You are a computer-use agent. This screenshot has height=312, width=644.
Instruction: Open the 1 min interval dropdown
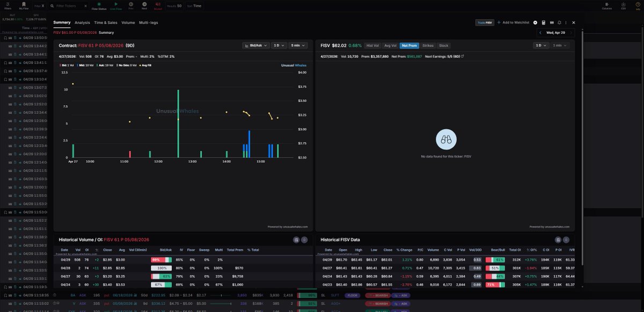560,46
